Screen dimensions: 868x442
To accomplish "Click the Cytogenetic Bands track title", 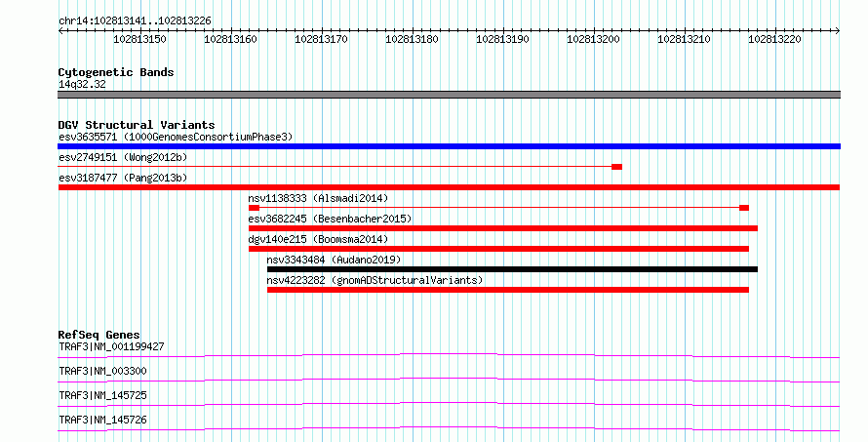I will 116,72.
